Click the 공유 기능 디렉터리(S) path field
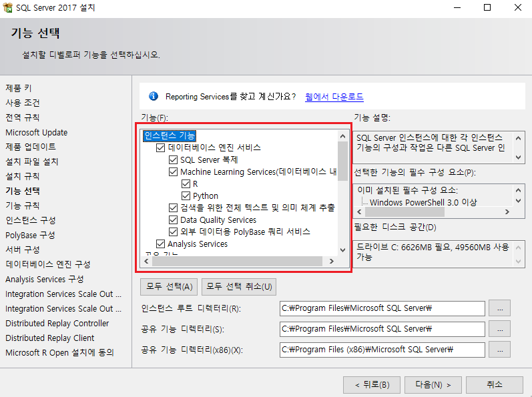 coord(382,329)
